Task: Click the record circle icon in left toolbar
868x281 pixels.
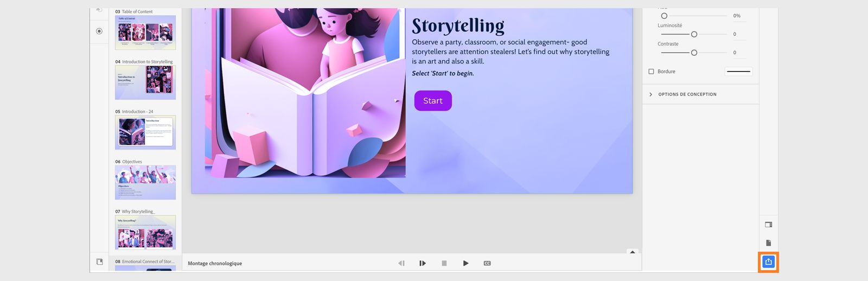Action: (99, 31)
